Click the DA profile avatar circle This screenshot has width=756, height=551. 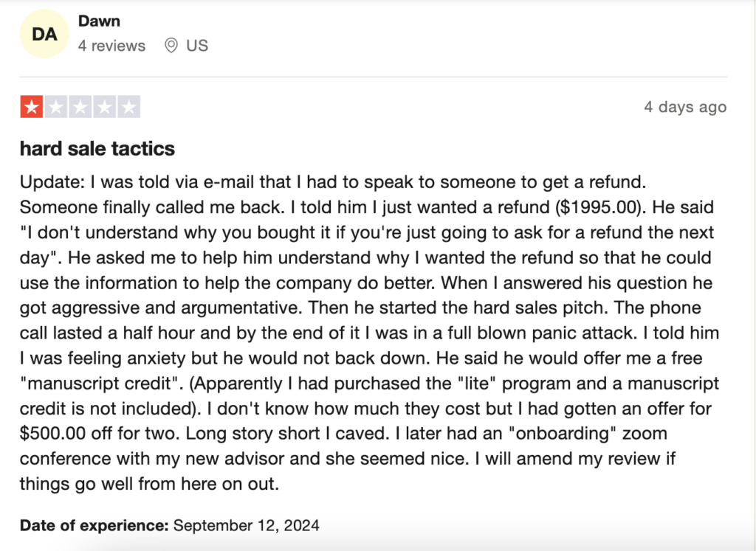point(44,34)
